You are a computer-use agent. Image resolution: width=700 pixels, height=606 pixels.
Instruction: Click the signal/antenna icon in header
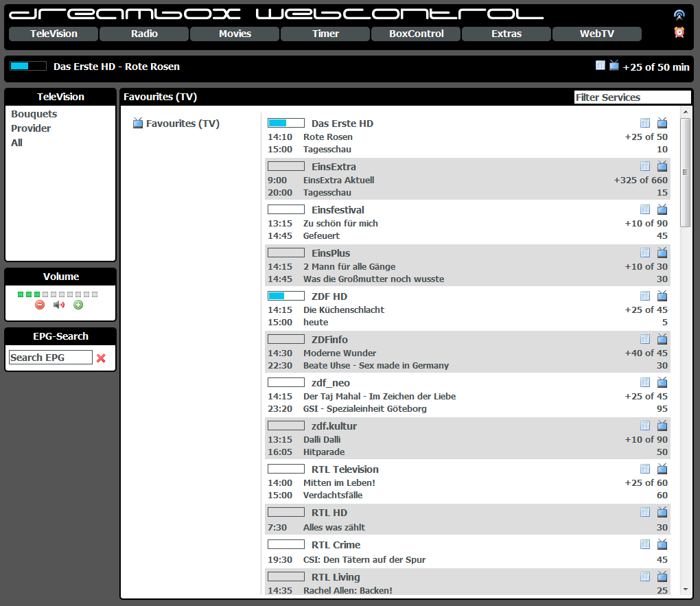pyautogui.click(x=679, y=15)
